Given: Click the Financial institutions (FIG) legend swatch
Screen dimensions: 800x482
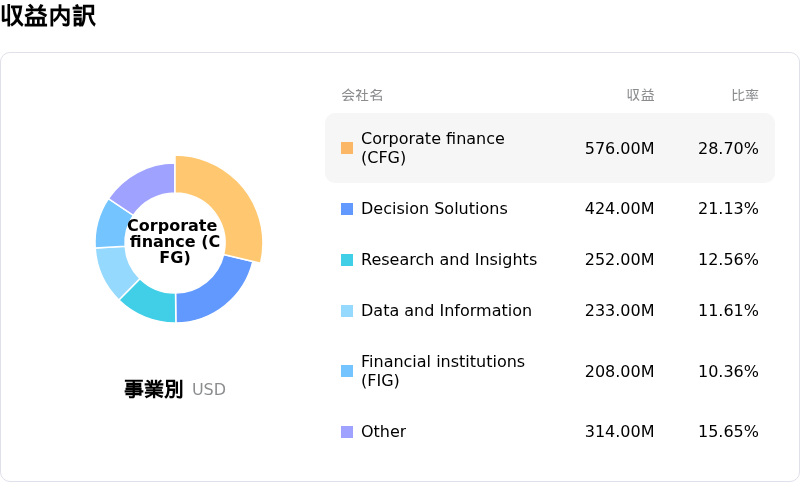Looking at the screenshot, I should (347, 371).
